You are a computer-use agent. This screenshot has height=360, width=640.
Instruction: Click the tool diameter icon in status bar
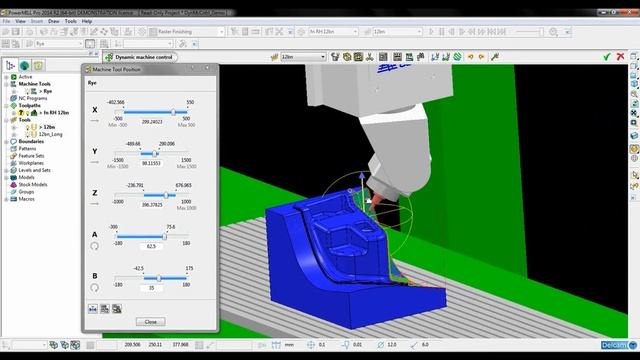pyautogui.click(x=380, y=345)
